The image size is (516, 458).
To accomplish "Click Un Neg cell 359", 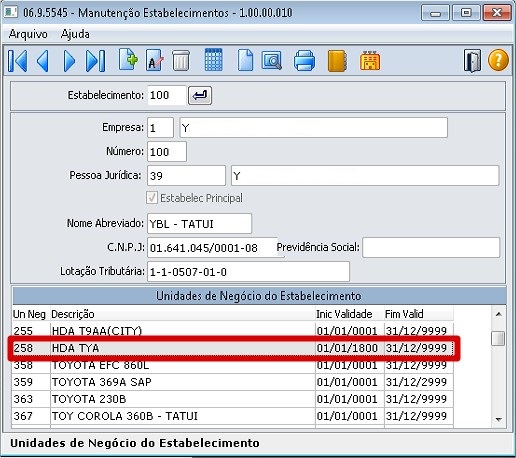I will [x=31, y=382].
